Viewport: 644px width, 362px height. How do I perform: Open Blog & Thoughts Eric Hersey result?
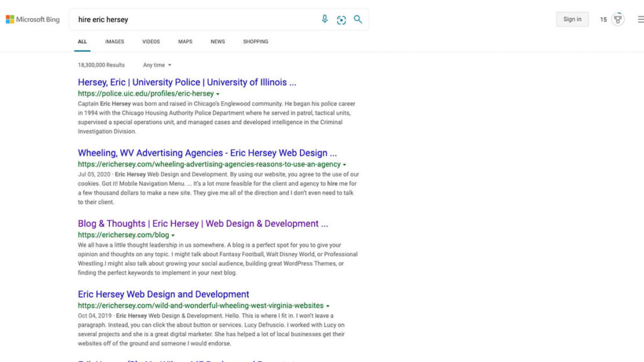[x=203, y=224]
